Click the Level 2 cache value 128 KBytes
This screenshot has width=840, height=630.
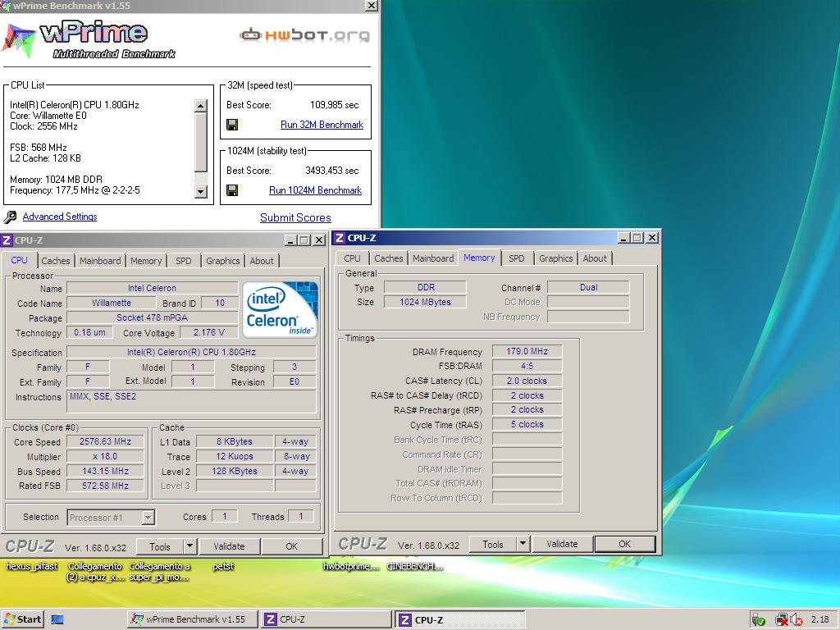235,472
